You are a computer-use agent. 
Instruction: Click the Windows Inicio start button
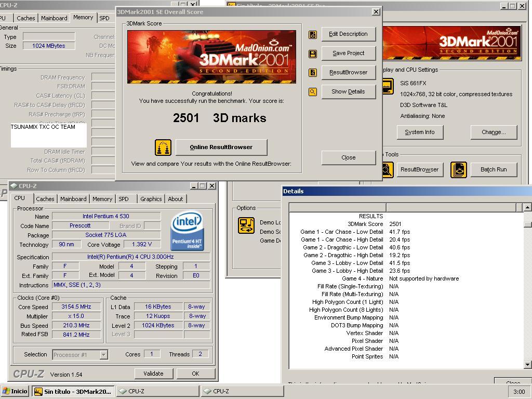pyautogui.click(x=15, y=391)
